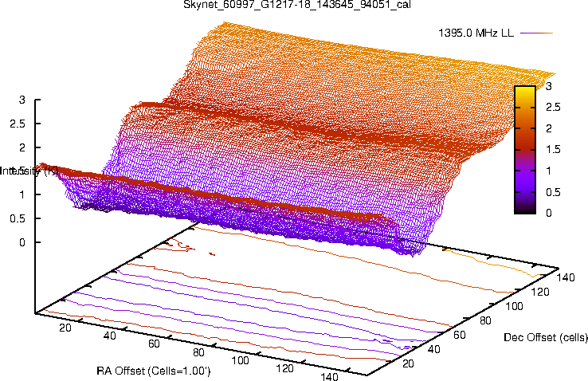This screenshot has height=381, width=588.
Task: Select tick label 40 on the Dec Offset axis
Action: tap(434, 349)
